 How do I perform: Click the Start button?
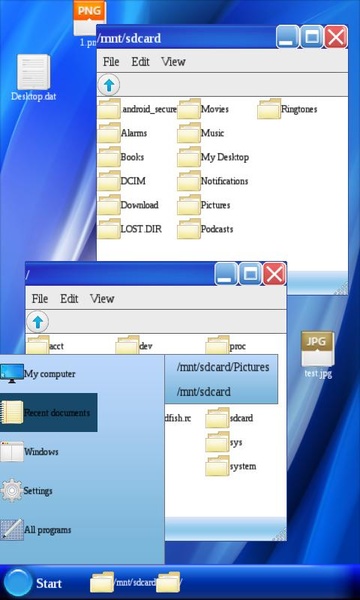tap(32, 583)
